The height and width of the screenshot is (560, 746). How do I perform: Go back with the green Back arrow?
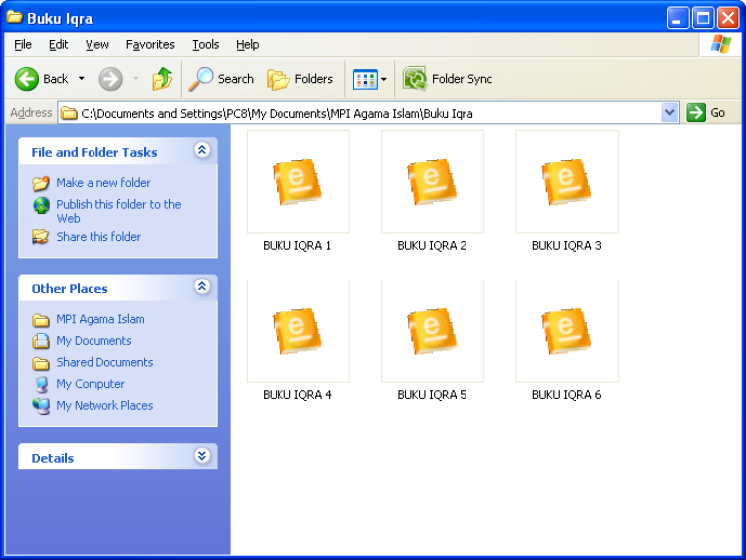click(42, 79)
